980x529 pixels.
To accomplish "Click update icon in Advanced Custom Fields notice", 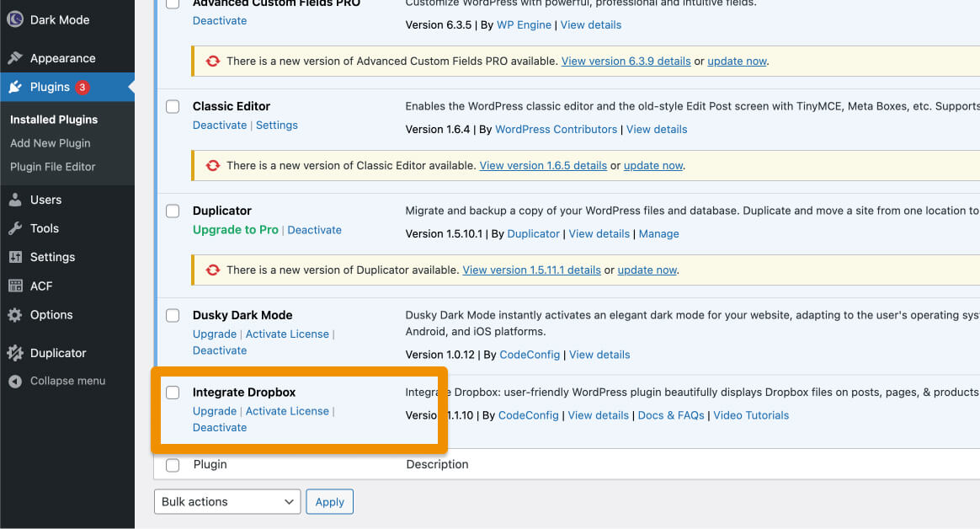I will click(213, 61).
